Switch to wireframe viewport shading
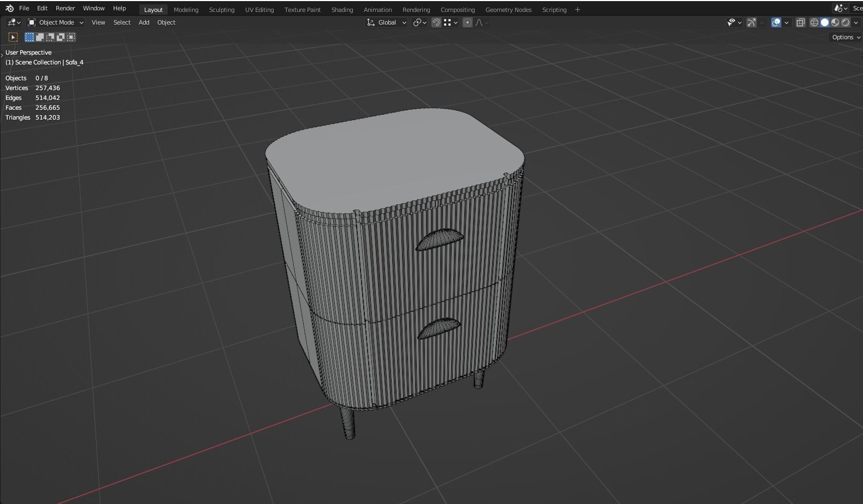Image resolution: width=863 pixels, height=504 pixels. 814,22
